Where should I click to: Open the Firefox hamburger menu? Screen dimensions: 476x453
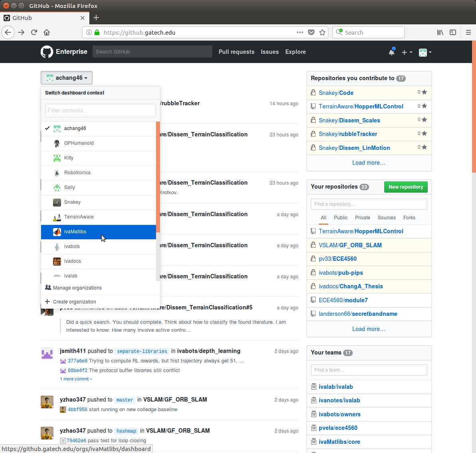468,32
